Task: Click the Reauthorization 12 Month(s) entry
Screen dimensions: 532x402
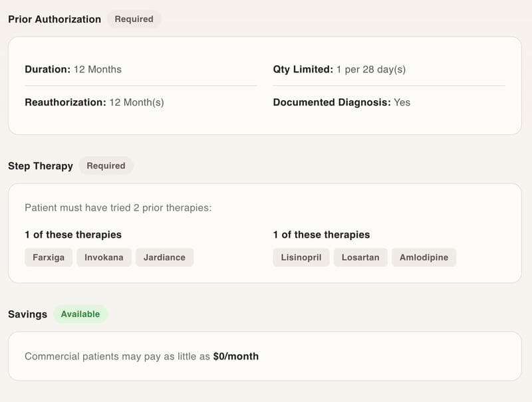Action: point(94,102)
